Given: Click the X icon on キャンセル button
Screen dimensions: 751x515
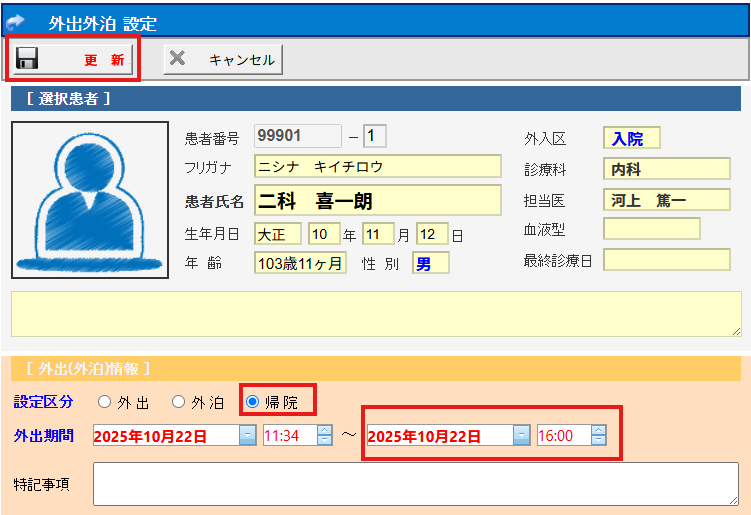Looking at the screenshot, I should [x=178, y=59].
